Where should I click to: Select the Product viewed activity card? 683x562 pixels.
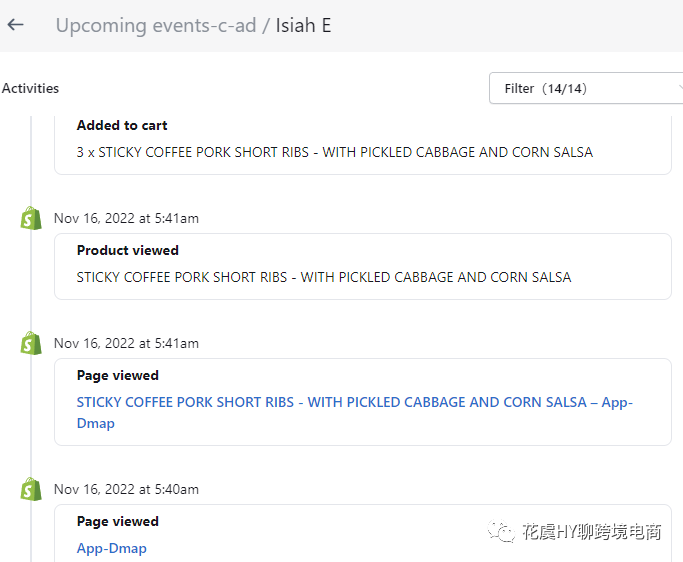(x=362, y=267)
